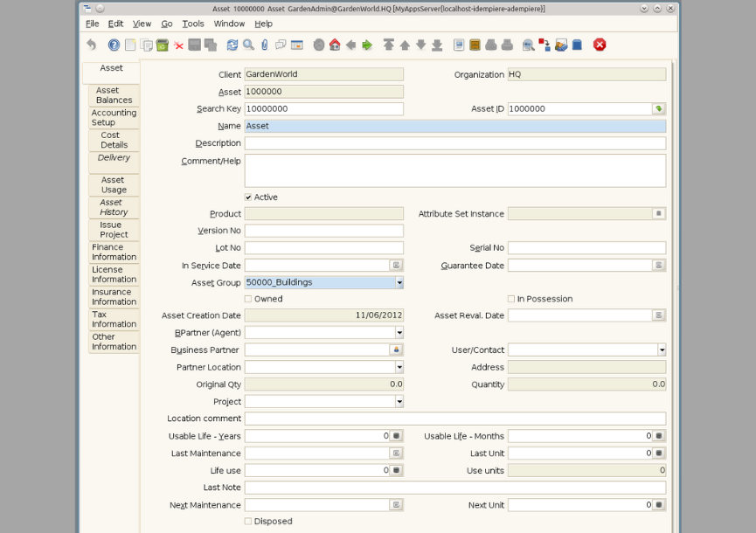Open the Window menu
The image size is (756, 533).
coord(229,24)
